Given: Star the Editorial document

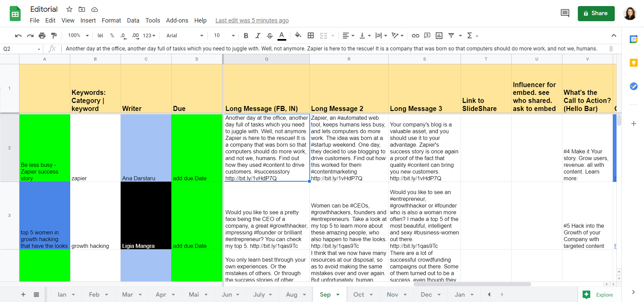Looking at the screenshot, I should click(69, 9).
